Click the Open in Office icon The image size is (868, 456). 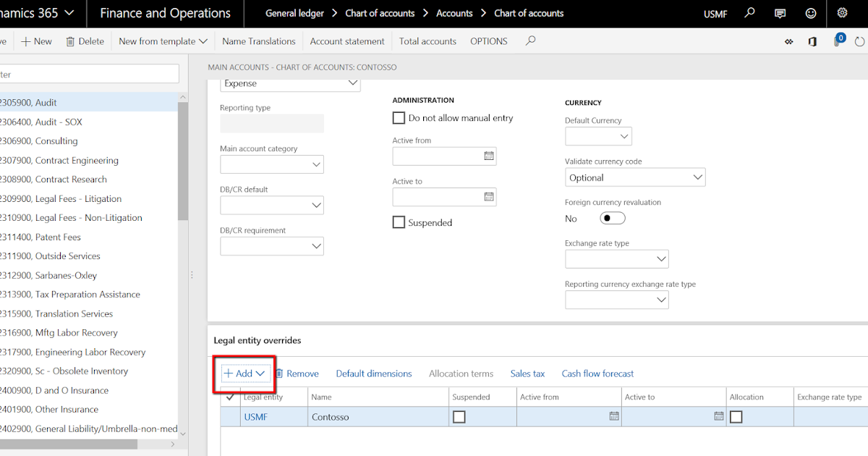point(812,41)
